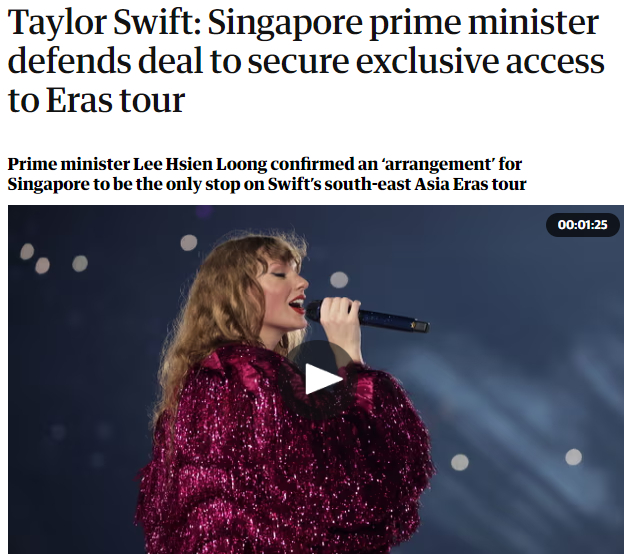Click the name 'Lee Hsien Loong'

pyautogui.click(x=199, y=164)
